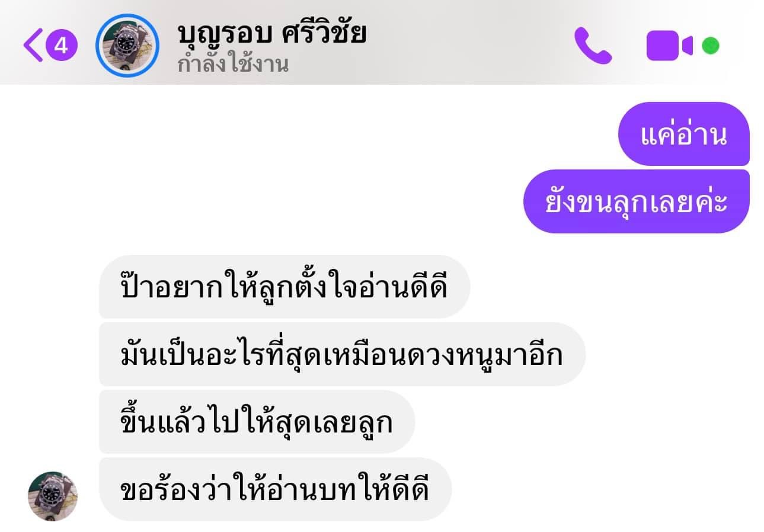Start a video call with camera icon

[669, 46]
